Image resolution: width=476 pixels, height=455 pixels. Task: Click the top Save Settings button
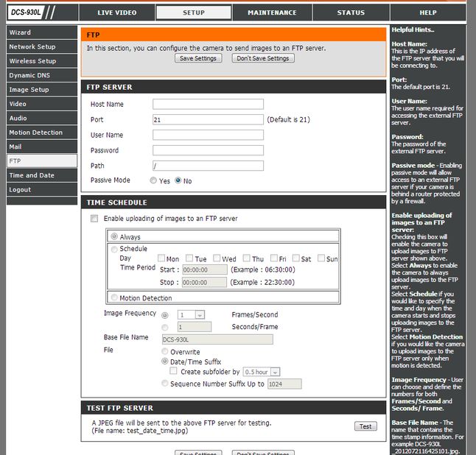point(198,58)
